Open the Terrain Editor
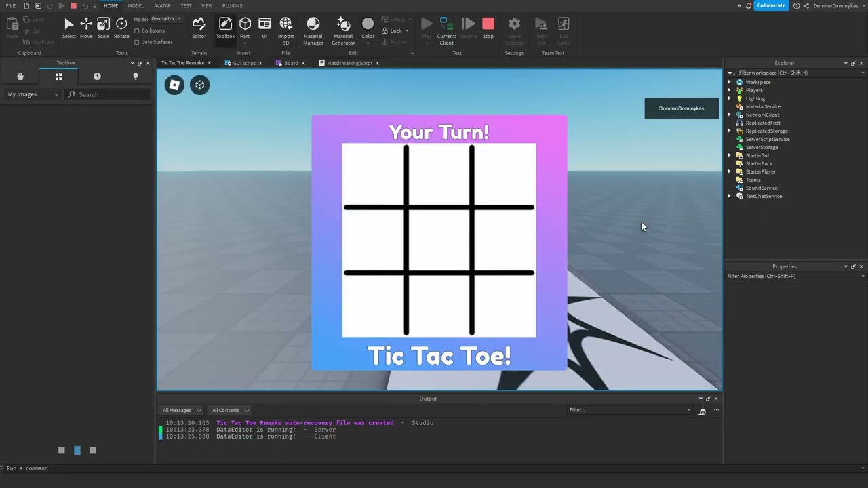The image size is (868, 488). (x=199, y=28)
